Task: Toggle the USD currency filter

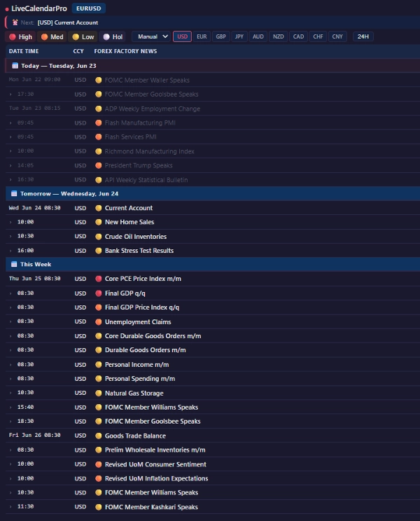Action: (x=182, y=36)
